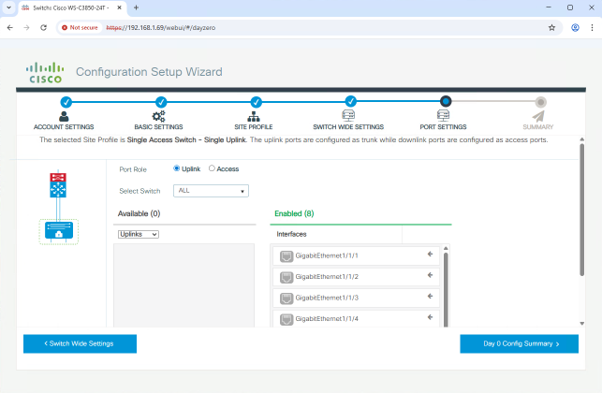Click the current Port Settings step circle
The width and height of the screenshot is (602, 393).
pos(445,101)
